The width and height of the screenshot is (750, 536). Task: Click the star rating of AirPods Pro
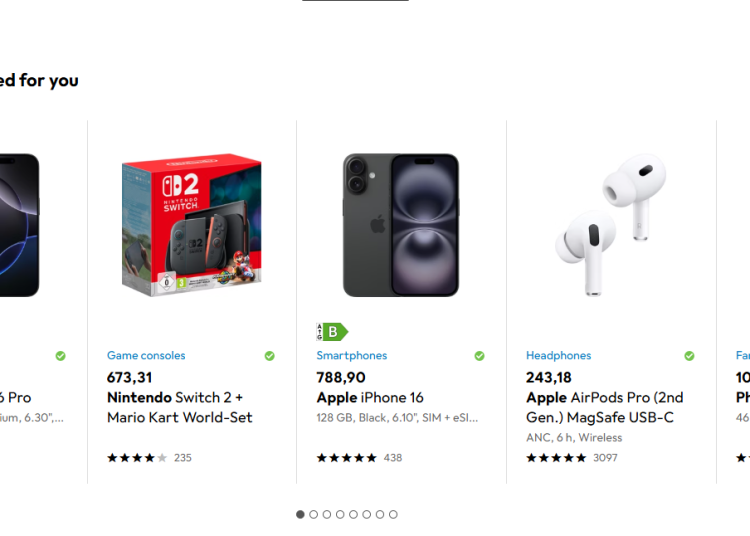556,458
